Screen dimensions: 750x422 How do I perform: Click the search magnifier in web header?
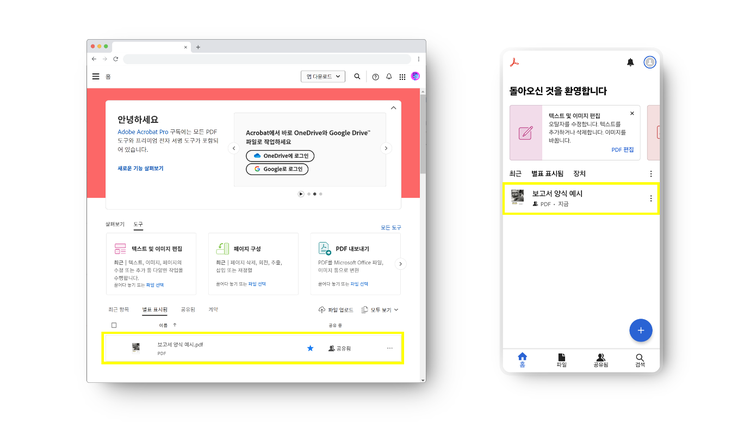[x=357, y=76]
